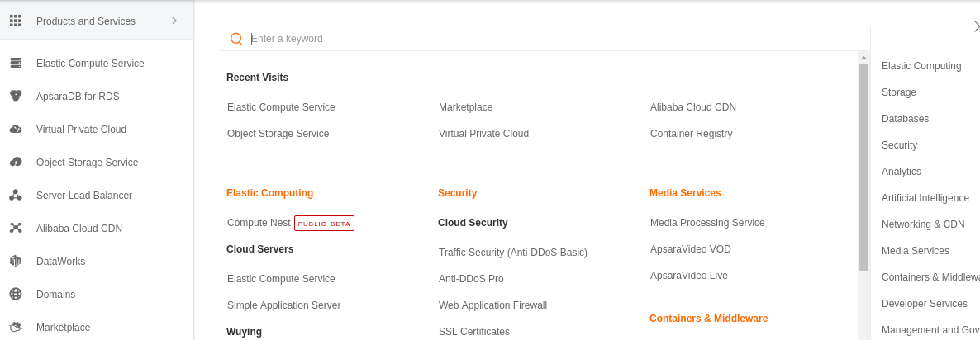Expand the Products and Services chevron
The image size is (980, 340).
pos(174,21)
